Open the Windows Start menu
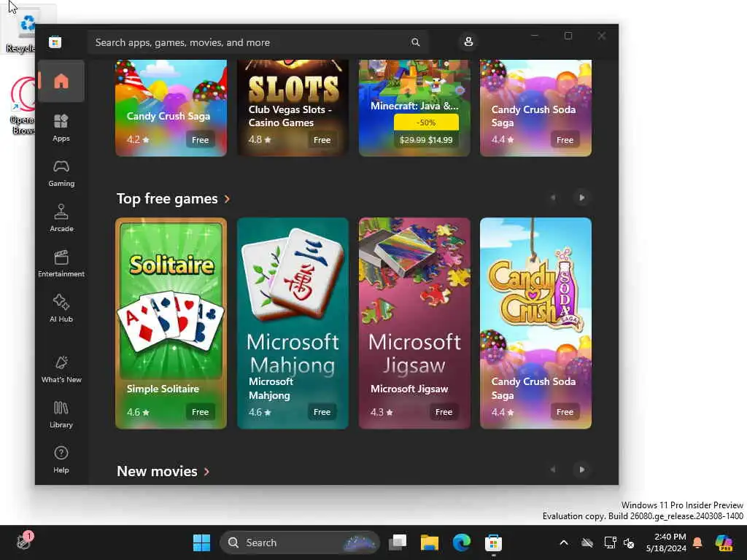Screen dimensions: 747x560 click(x=201, y=542)
